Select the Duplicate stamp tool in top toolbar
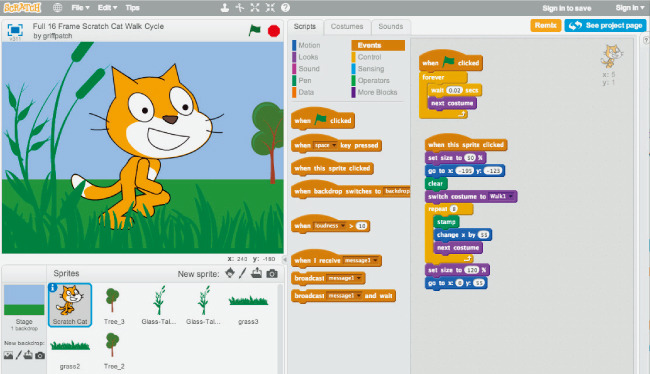Image resolution: width=650 pixels, height=374 pixels. click(x=225, y=7)
